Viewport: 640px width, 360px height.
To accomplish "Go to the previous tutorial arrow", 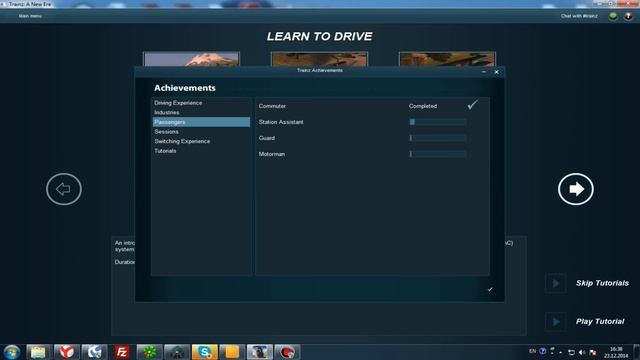I will click(x=64, y=189).
